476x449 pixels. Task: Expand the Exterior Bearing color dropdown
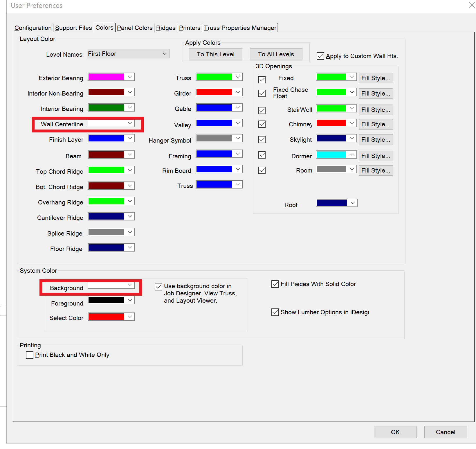(x=130, y=77)
